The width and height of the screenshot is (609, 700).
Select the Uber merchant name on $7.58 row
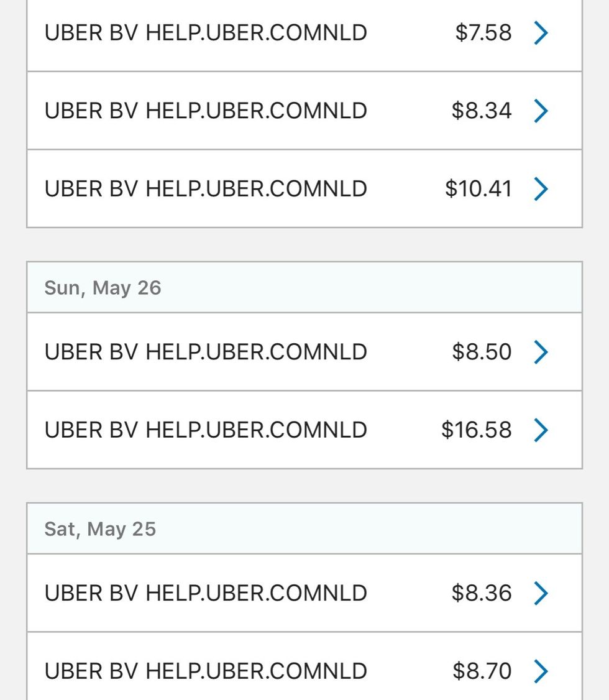[x=206, y=33]
